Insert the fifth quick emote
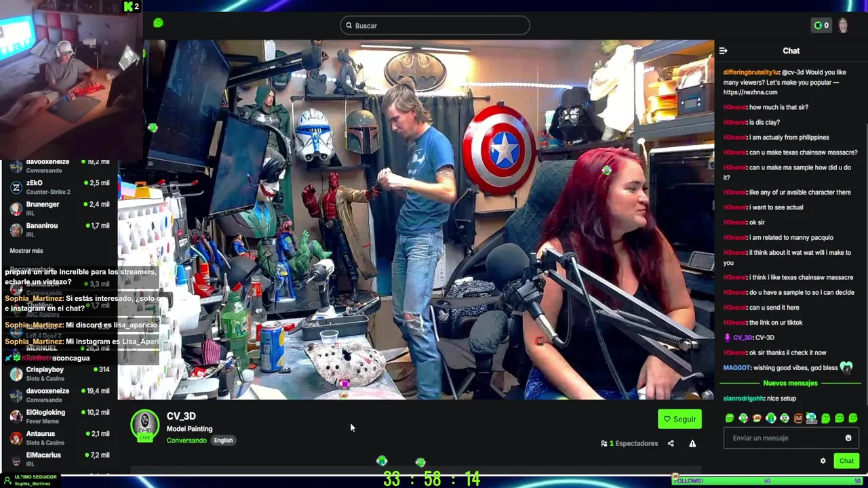 (785, 418)
